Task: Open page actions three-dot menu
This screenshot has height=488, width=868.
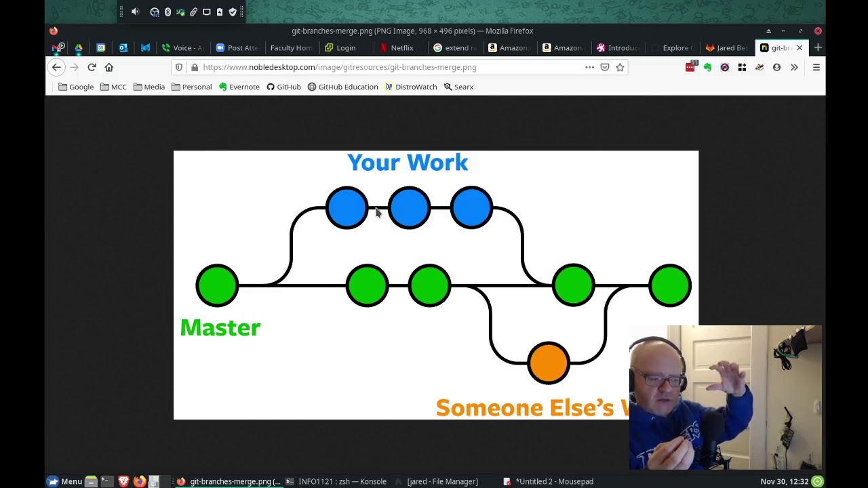Action: pyautogui.click(x=589, y=67)
